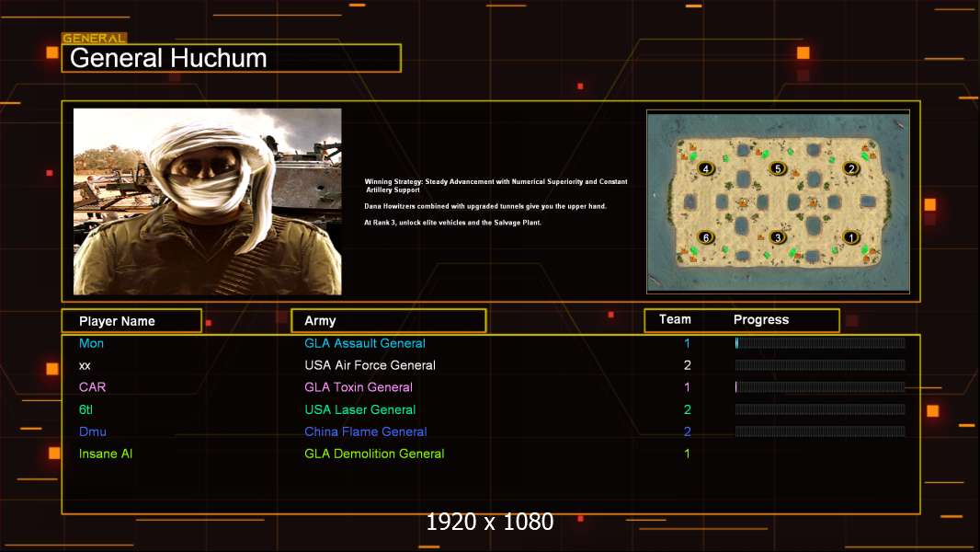Click the Army column header
Screen dimensions: 980x552
389,321
